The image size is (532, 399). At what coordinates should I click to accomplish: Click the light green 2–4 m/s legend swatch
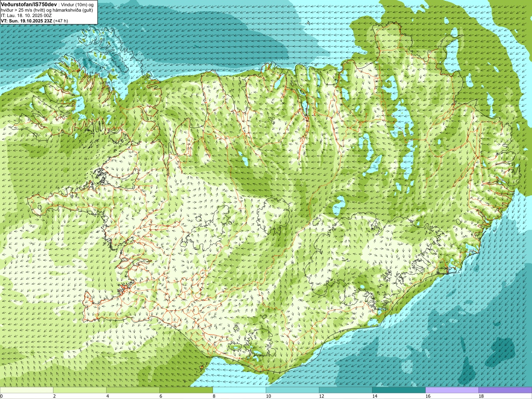point(80,390)
